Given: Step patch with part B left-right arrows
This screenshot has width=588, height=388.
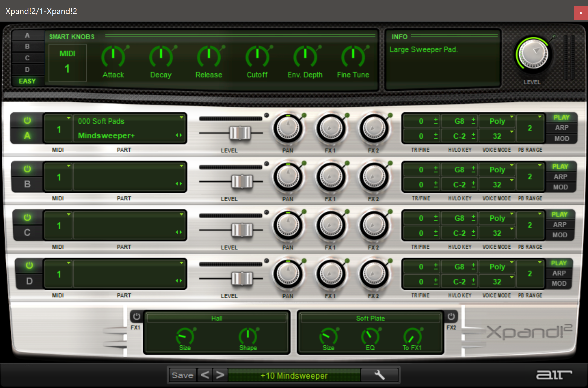Looking at the screenshot, I should [x=179, y=184].
